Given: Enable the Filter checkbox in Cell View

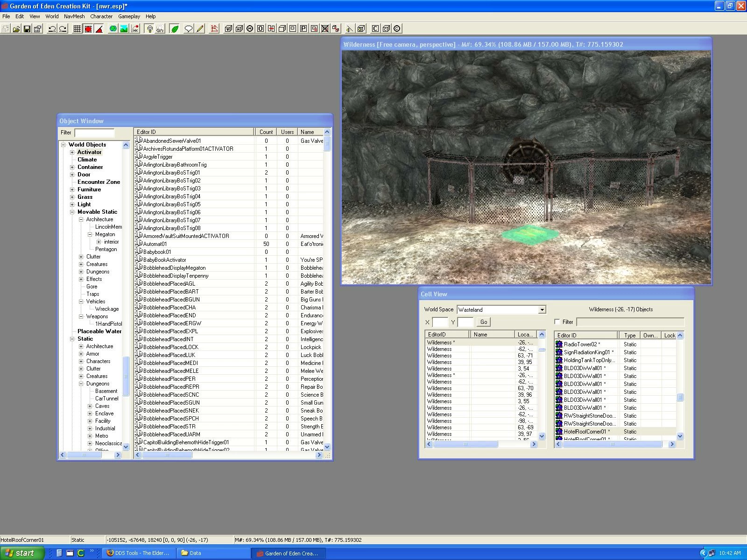Looking at the screenshot, I should point(557,322).
